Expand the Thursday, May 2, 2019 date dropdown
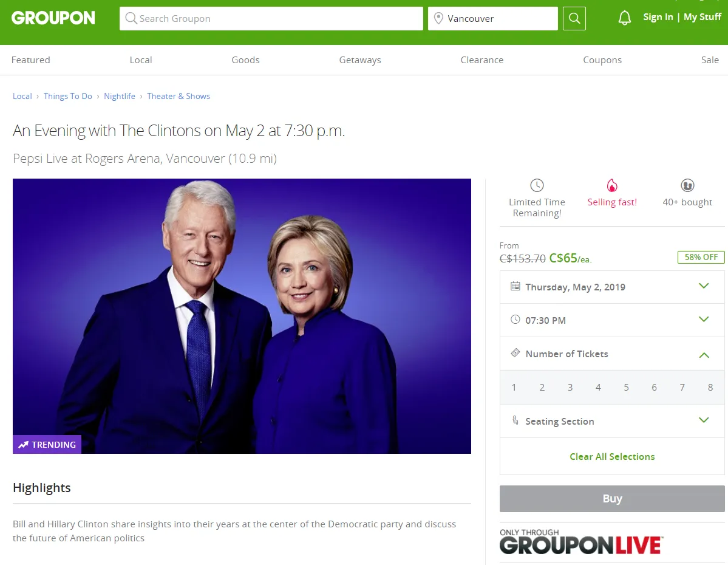 pos(612,287)
